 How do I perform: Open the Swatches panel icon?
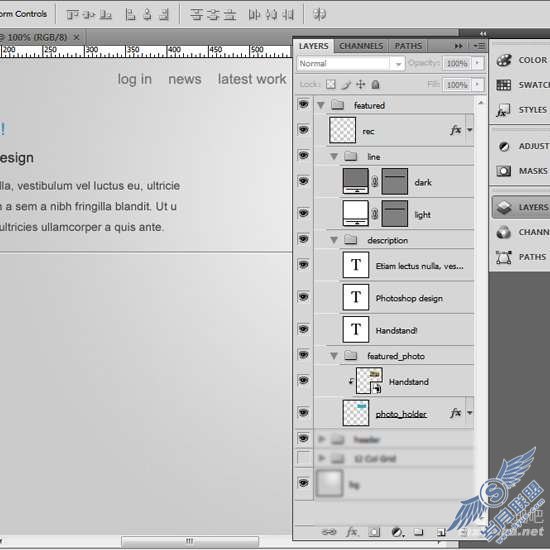504,85
